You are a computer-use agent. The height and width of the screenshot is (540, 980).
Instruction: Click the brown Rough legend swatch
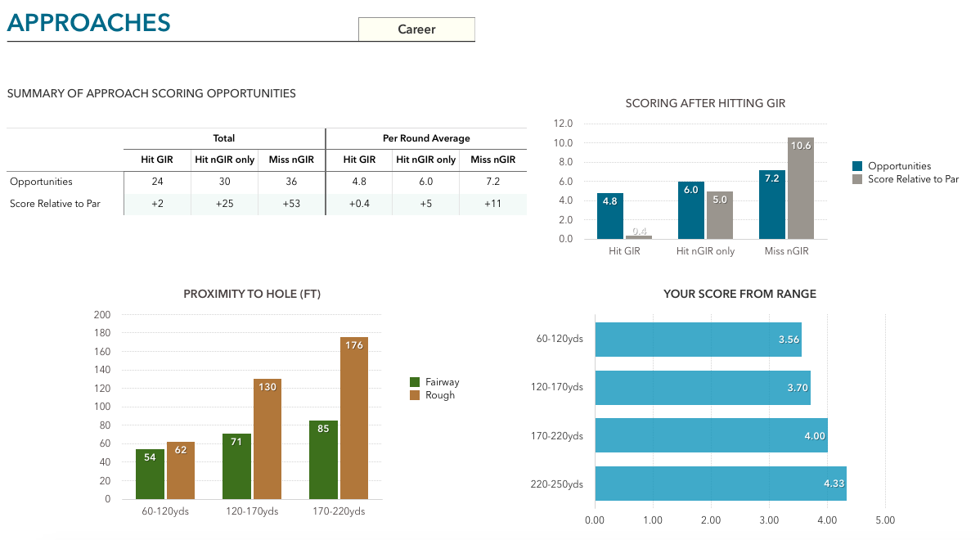tap(415, 395)
